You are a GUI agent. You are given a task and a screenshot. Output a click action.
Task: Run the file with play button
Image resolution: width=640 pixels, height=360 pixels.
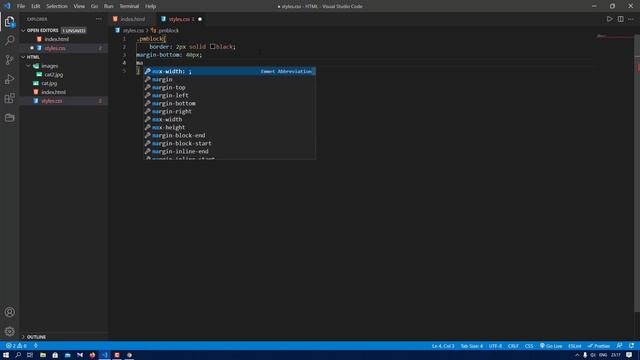coord(609,19)
